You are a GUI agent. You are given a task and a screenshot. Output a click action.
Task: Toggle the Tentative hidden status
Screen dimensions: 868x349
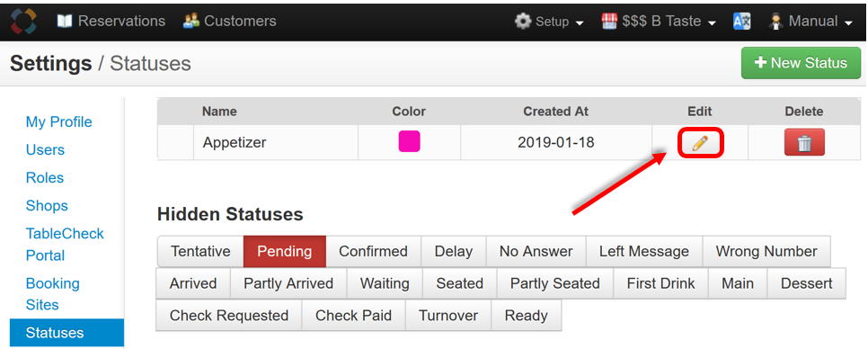pyautogui.click(x=200, y=252)
